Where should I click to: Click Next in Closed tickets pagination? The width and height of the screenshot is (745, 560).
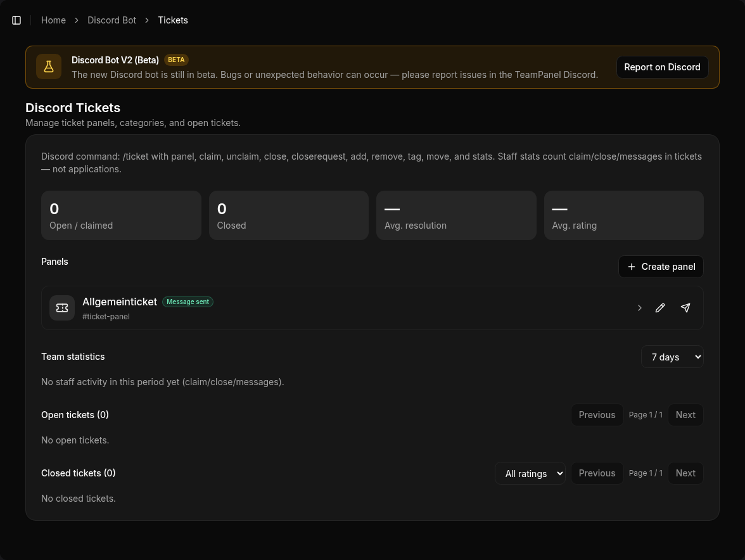pos(685,473)
